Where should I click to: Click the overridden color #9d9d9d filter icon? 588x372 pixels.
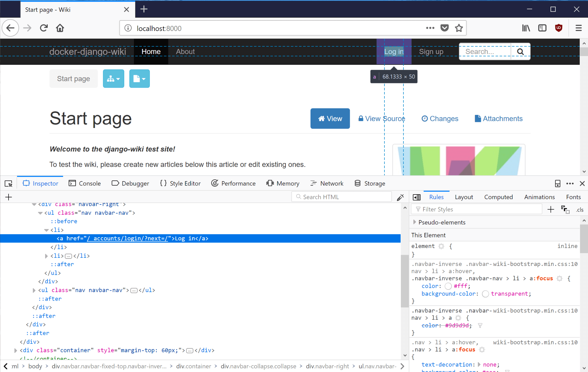480,325
